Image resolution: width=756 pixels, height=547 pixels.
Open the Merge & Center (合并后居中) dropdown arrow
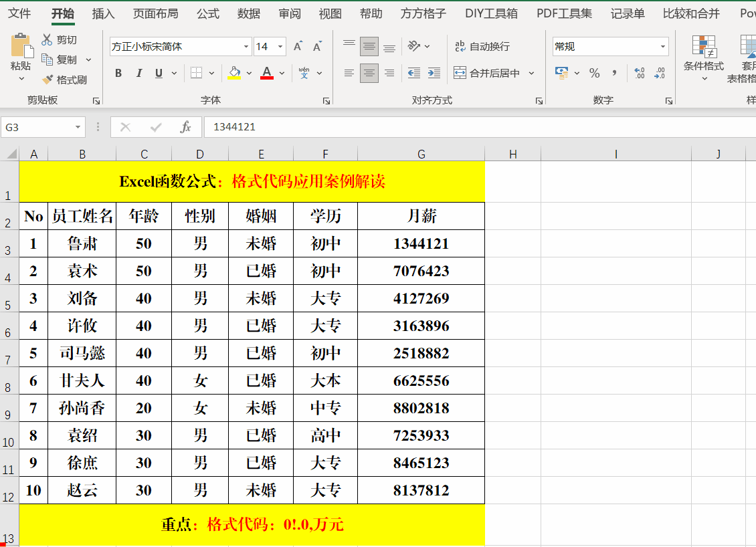coord(532,73)
